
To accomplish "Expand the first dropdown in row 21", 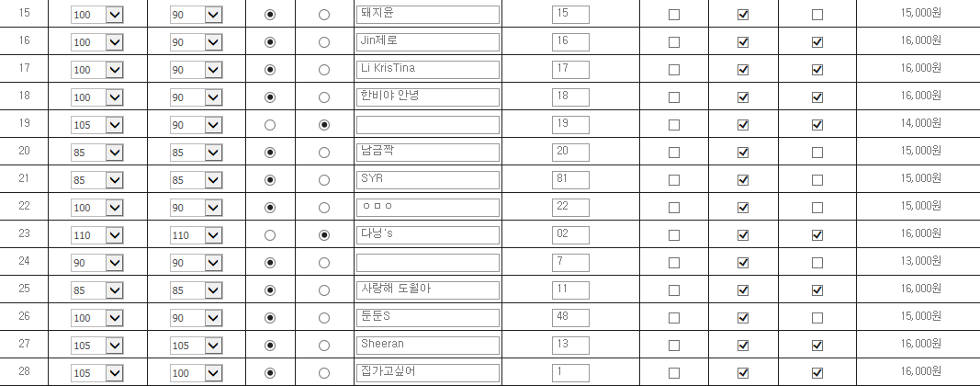I will pyautogui.click(x=98, y=180).
